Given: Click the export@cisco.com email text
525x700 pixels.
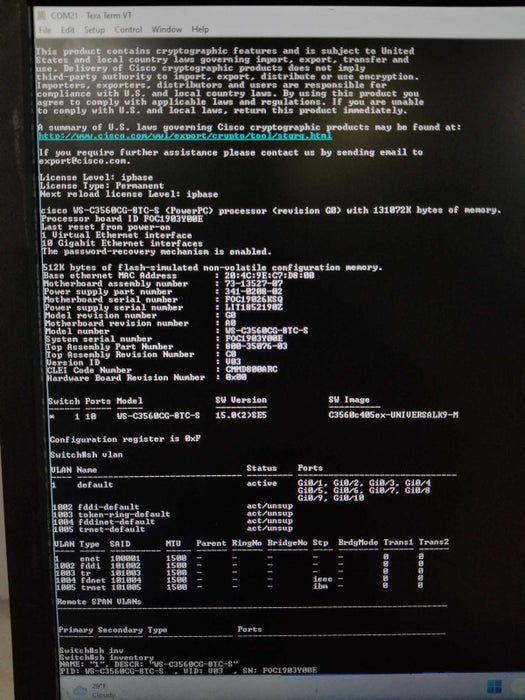Looking at the screenshot, I should point(82,161).
